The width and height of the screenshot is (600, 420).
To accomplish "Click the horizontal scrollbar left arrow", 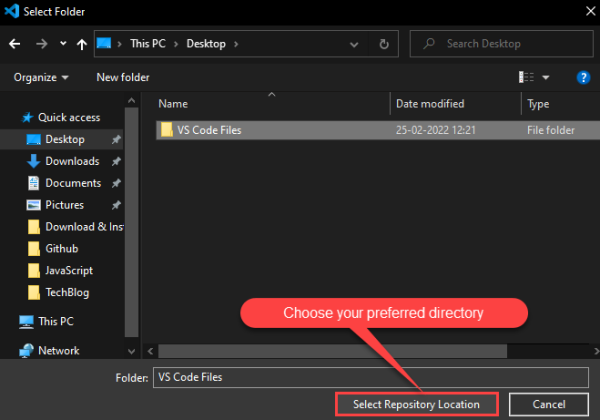I will pos(150,351).
